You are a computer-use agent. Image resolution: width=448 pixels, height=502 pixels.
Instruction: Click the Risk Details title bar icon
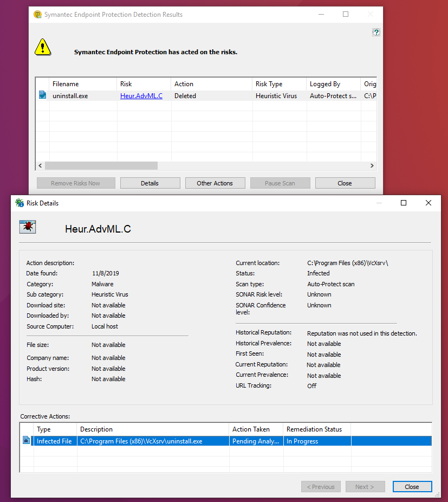coord(20,203)
